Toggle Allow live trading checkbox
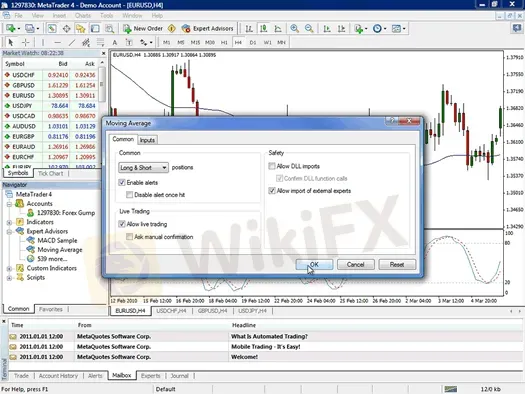The image size is (525, 394). (122, 224)
